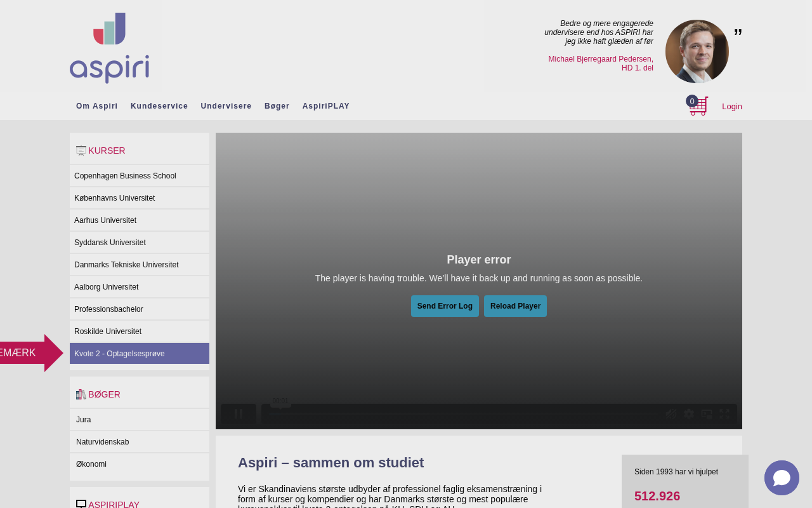The height and width of the screenshot is (508, 812).
Task: Click the BØGER books icon
Action: [x=81, y=394]
